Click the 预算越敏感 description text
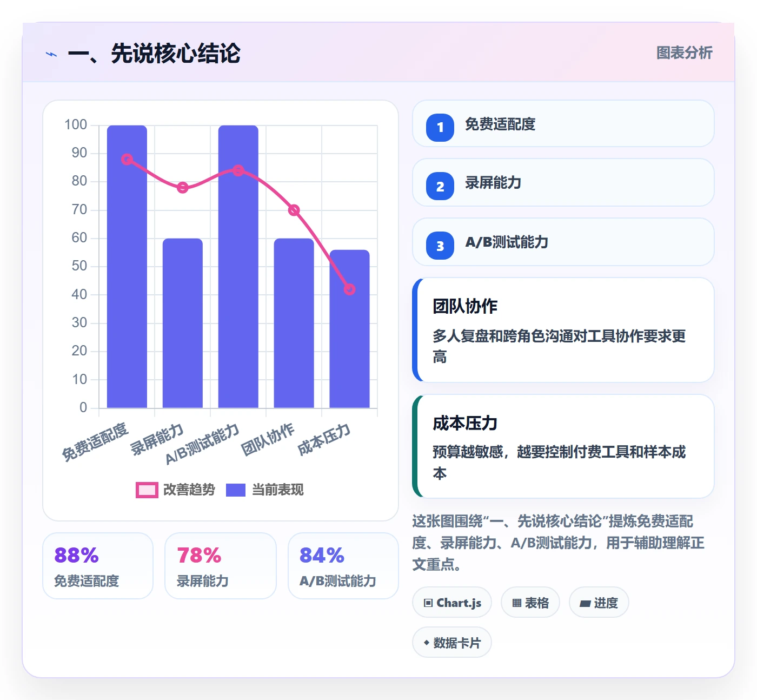 559,462
